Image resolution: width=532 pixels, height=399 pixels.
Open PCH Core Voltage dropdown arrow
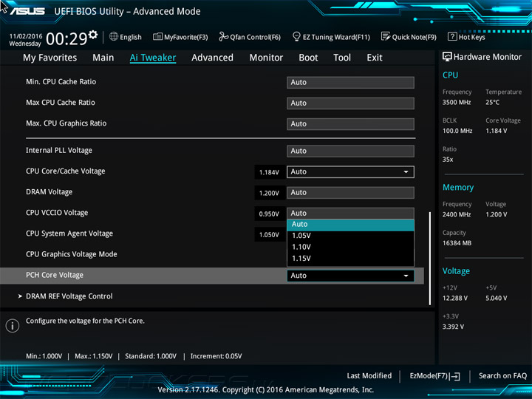[406, 276]
